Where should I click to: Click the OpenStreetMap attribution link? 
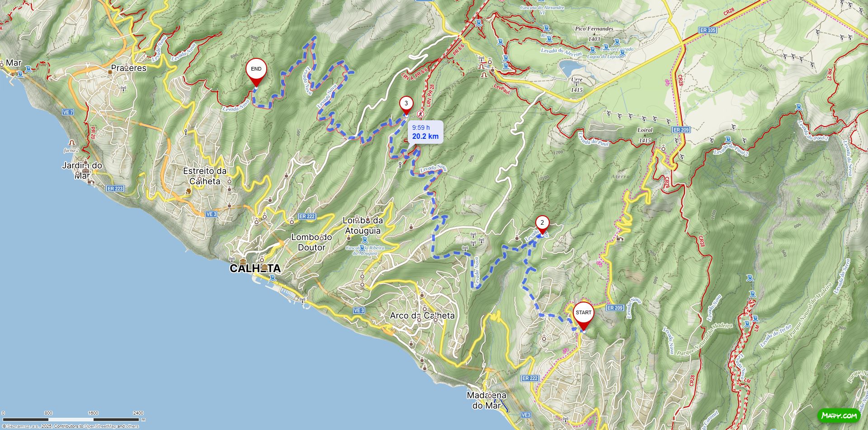click(100, 426)
